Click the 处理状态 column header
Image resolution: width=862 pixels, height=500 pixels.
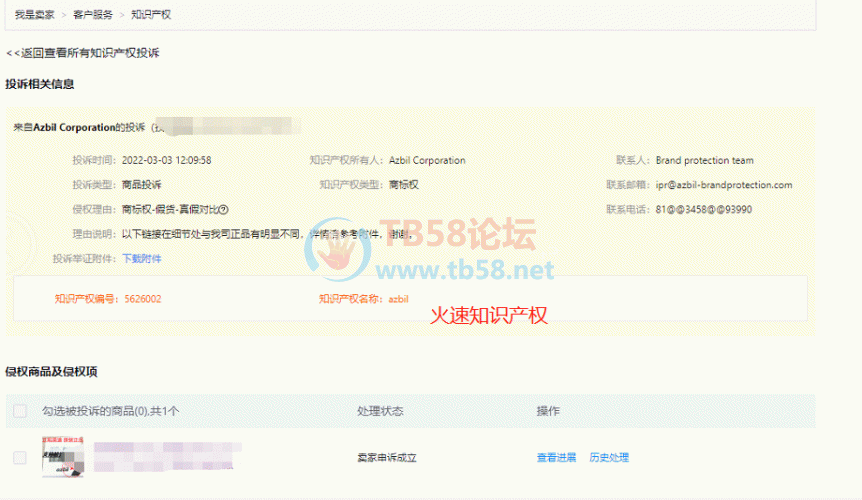pos(380,411)
